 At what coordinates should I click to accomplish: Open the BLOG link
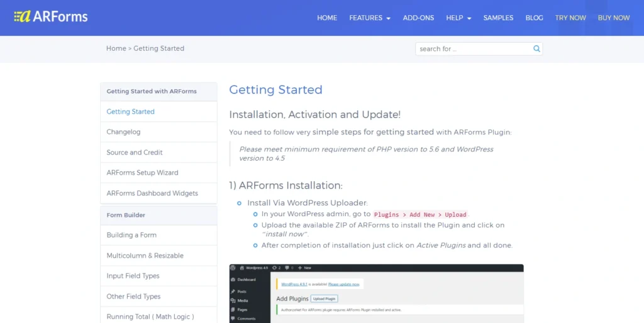point(534,18)
